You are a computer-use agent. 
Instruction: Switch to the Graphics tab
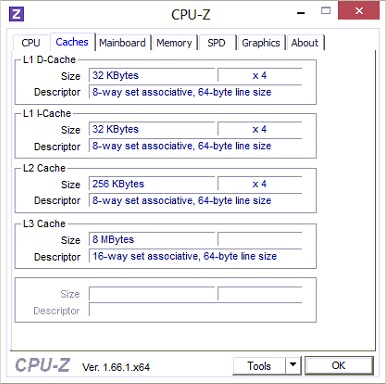pos(261,43)
